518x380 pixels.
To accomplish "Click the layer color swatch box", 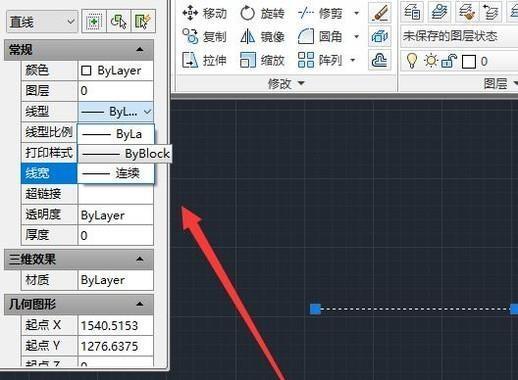I will pyautogui.click(x=469, y=62).
